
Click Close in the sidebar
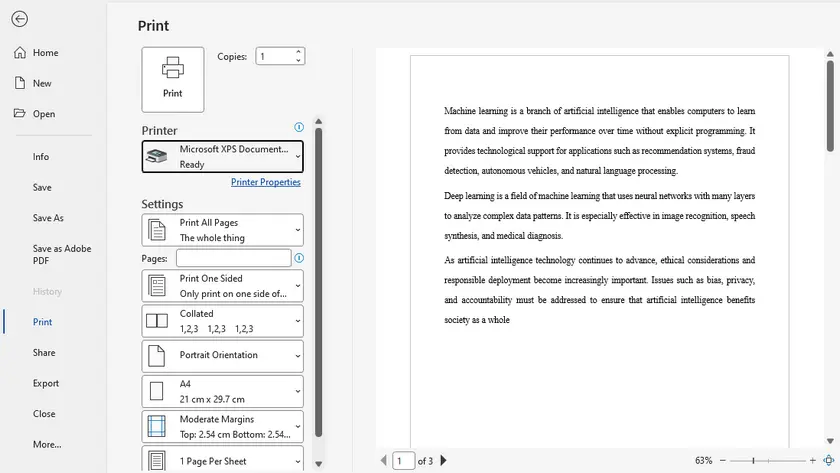pos(44,414)
